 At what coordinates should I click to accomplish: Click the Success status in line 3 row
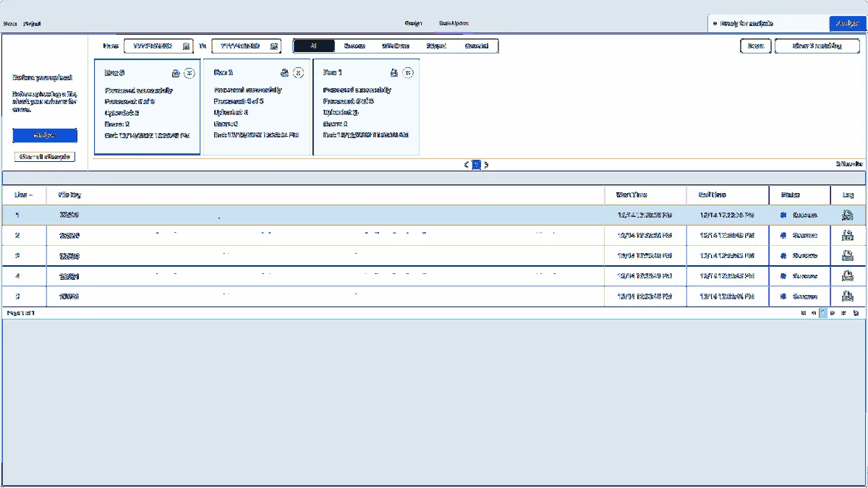pos(799,255)
